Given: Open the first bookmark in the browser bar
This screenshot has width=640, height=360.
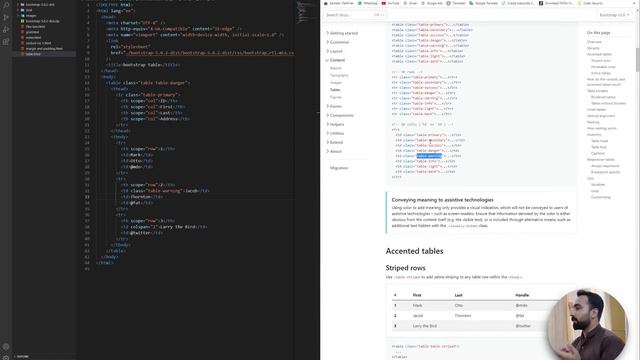Looking at the screenshot, I should pyautogui.click(x=339, y=3).
